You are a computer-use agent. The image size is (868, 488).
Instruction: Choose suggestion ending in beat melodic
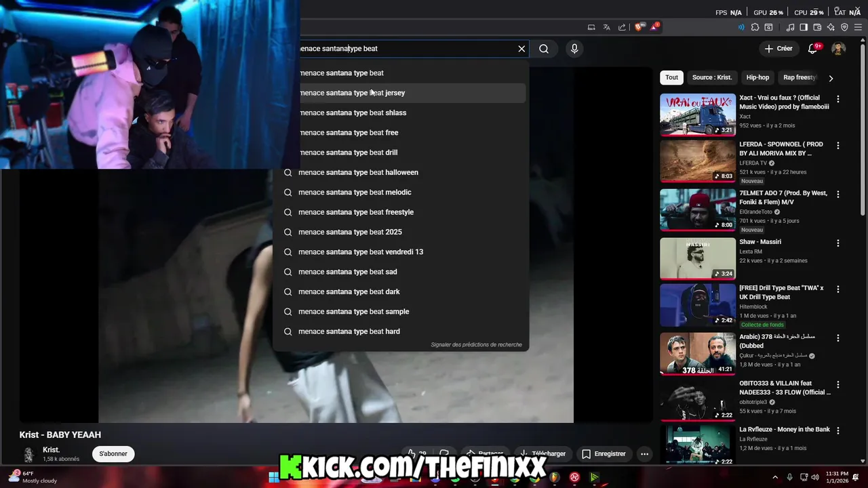400,192
